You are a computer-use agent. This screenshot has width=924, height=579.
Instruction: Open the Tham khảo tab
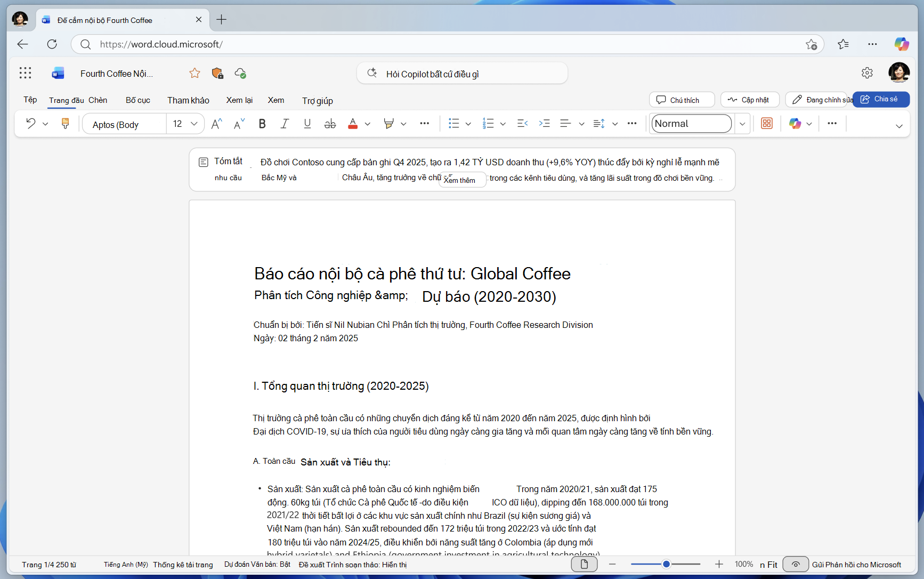click(x=188, y=100)
